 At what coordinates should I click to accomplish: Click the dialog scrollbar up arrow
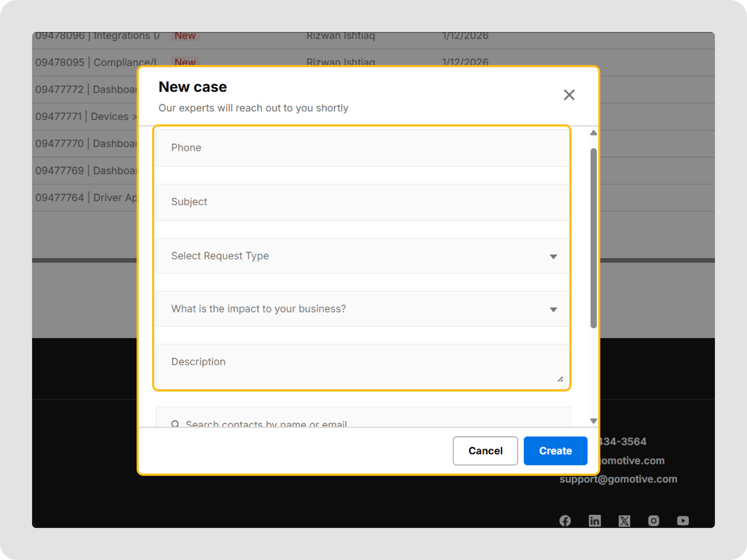593,133
